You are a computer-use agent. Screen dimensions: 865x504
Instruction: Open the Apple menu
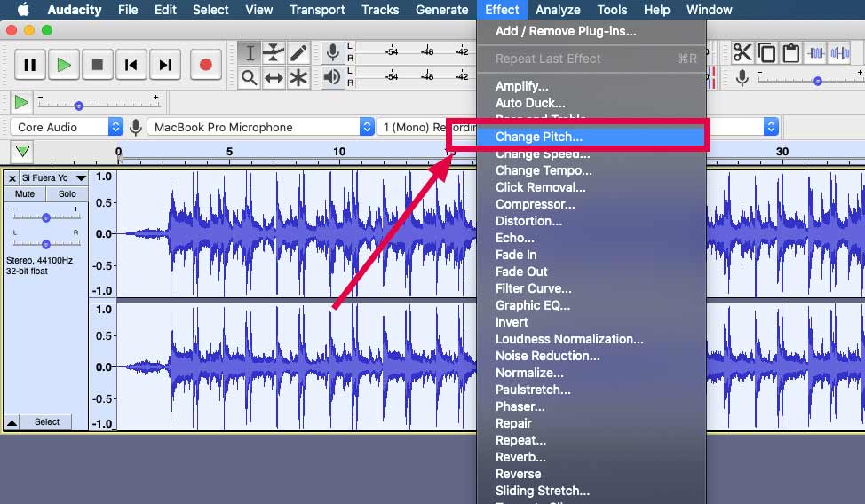point(23,10)
